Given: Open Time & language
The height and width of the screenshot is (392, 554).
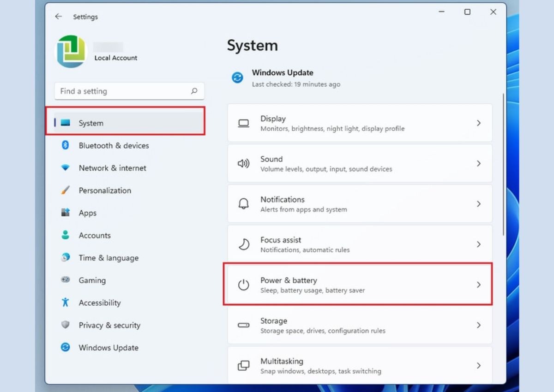Looking at the screenshot, I should coord(108,258).
